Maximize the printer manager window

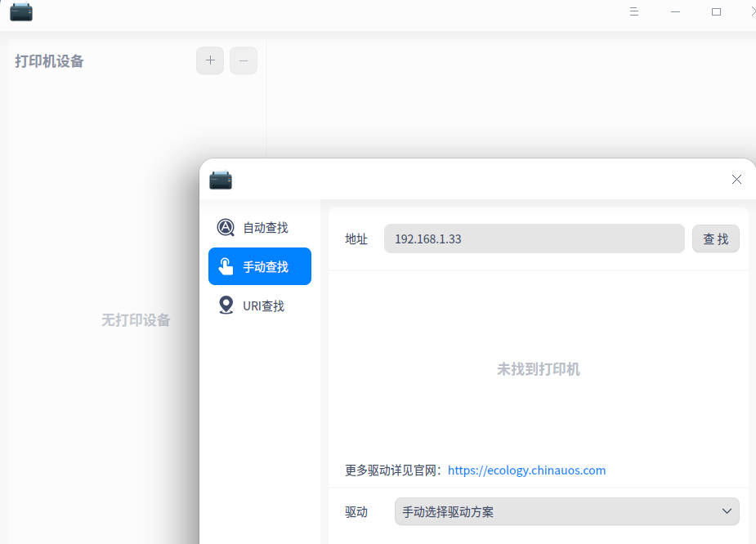716,11
